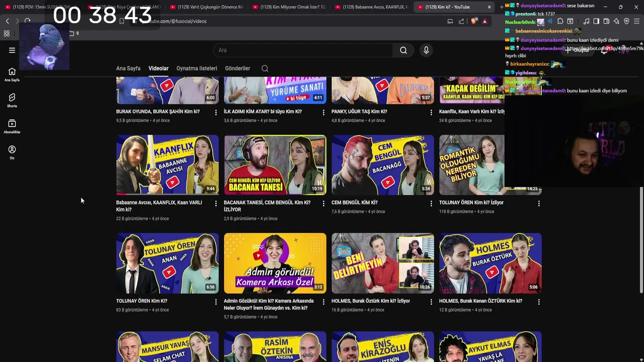
Task: Close the active Kim ki? YouTube tab
Action: [489, 7]
